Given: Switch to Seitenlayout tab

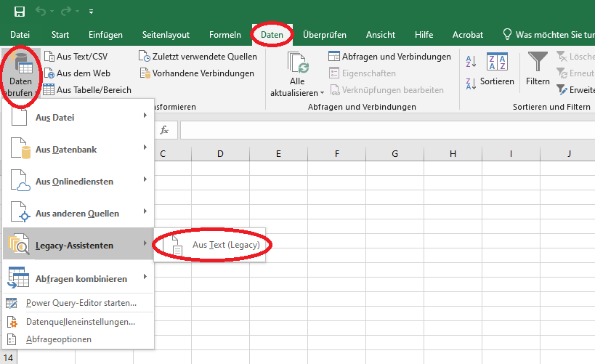Looking at the screenshot, I should 166,35.
